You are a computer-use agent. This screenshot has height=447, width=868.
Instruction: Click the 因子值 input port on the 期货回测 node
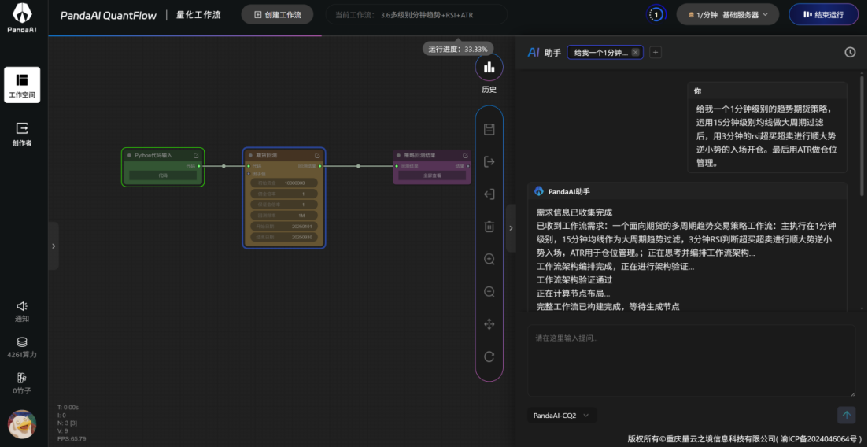point(249,173)
